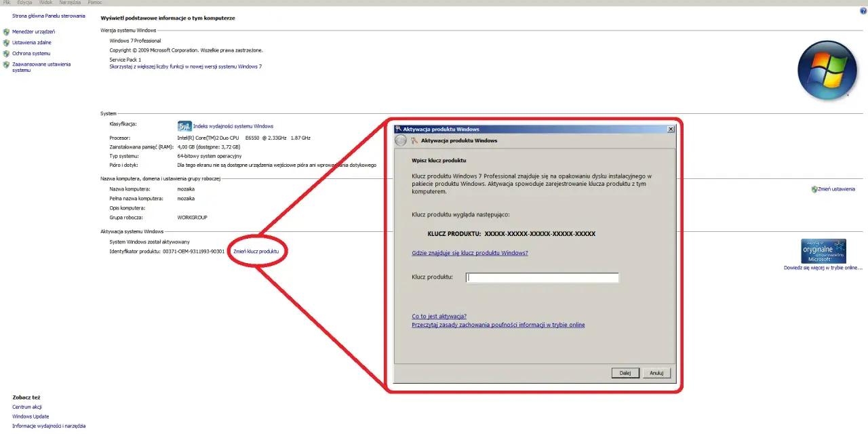Click shield icon beside Ochrona systemu

tap(6, 54)
